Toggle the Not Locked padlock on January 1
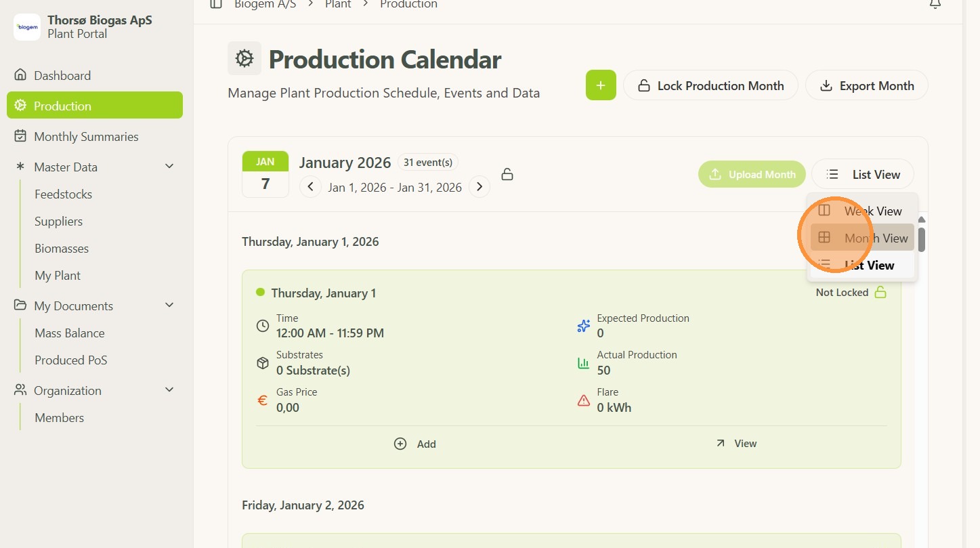 [880, 293]
